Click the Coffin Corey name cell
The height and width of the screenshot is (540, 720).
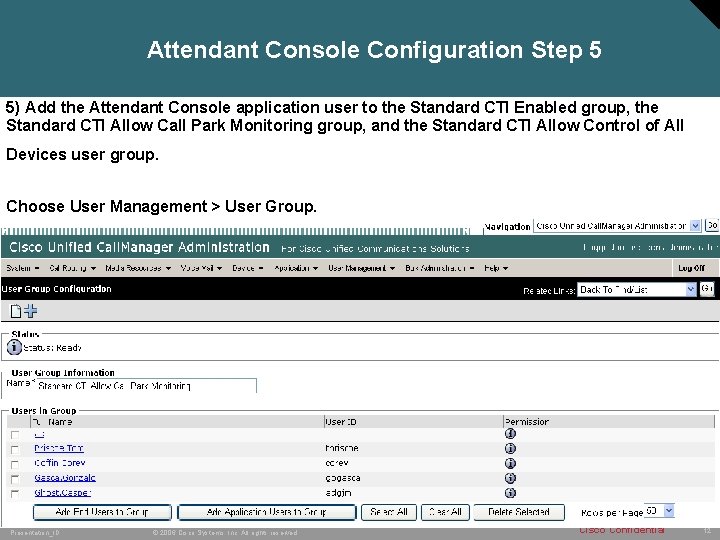(x=60, y=463)
